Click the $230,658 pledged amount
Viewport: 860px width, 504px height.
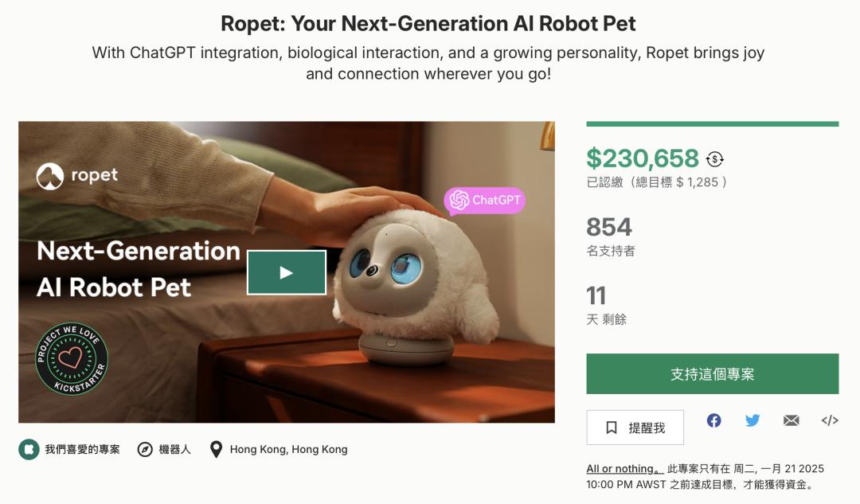pos(643,159)
